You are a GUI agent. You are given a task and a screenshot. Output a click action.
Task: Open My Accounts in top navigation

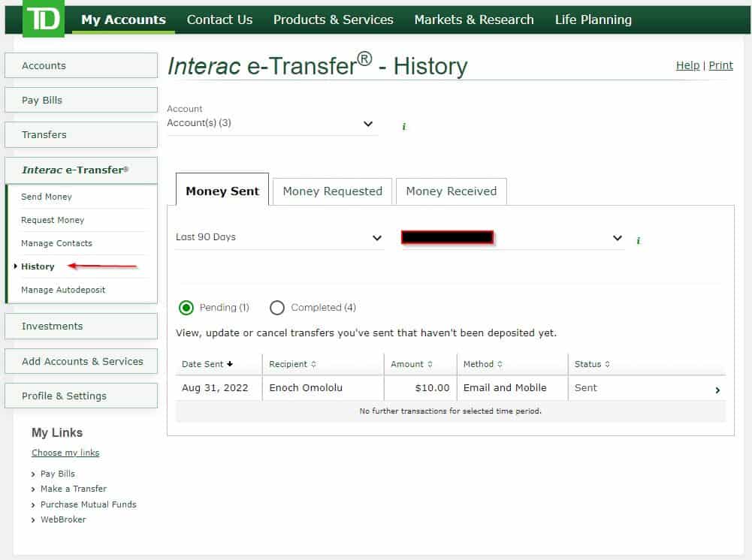[x=123, y=20]
